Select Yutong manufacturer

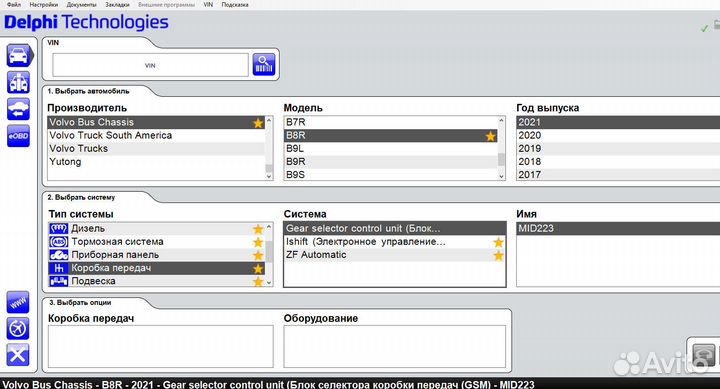156,162
